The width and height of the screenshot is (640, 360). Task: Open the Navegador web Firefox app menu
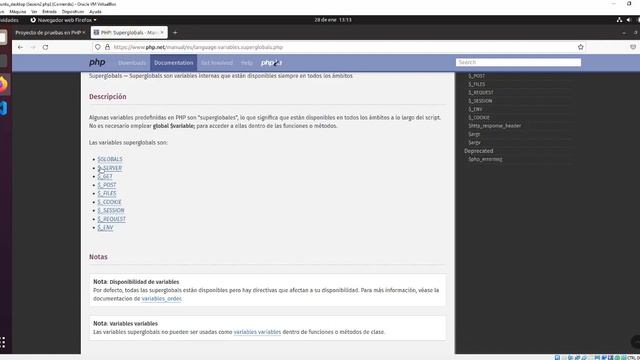pos(64,20)
